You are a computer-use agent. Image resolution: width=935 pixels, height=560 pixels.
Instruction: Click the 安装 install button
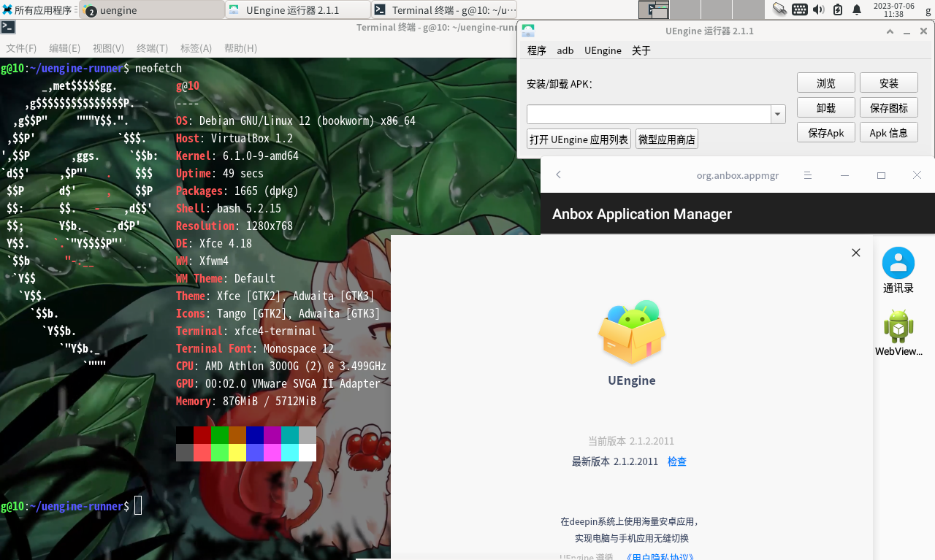tap(889, 83)
